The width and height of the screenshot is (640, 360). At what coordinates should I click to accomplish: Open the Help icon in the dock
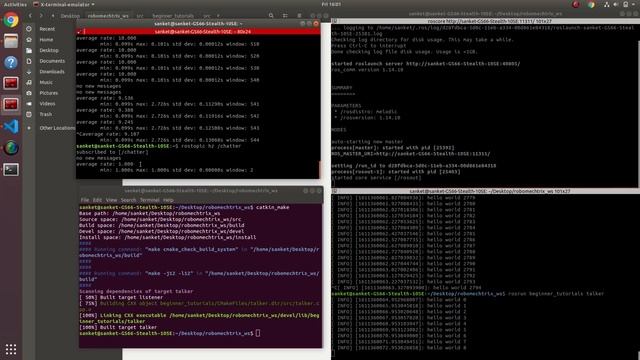(11, 62)
